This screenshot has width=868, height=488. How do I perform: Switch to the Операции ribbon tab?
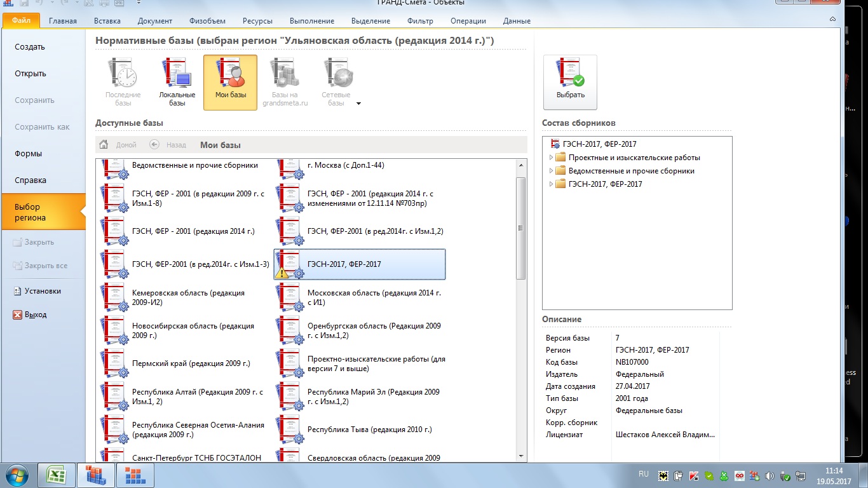[468, 21]
